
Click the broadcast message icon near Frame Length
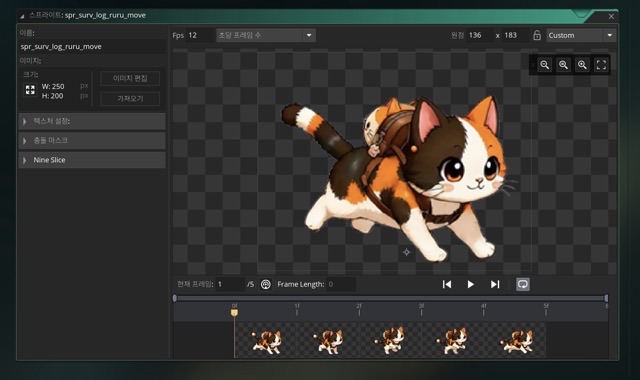(266, 284)
